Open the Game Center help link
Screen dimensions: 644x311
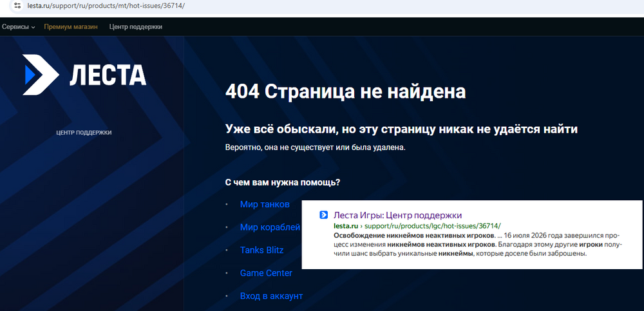(266, 273)
